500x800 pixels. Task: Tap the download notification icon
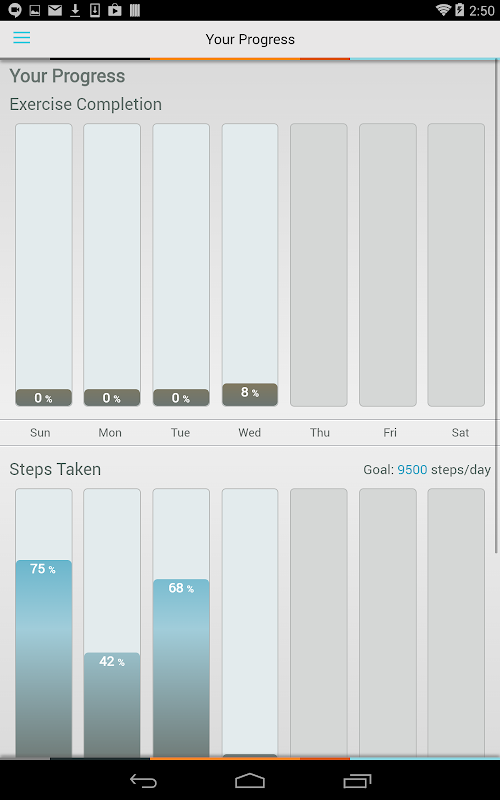click(x=75, y=10)
